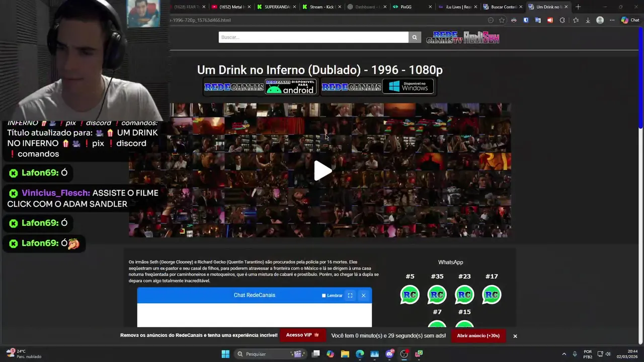Open the RedeSex logo link

tap(481, 37)
